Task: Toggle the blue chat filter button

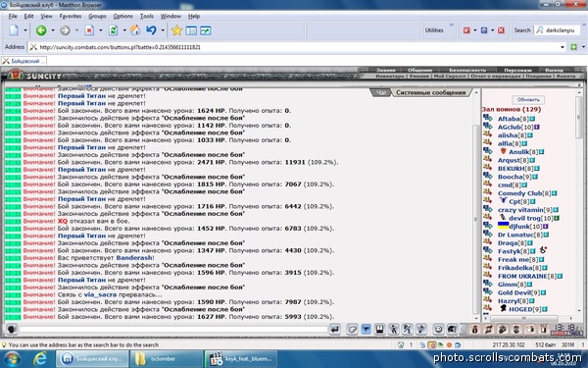Action: point(366,330)
